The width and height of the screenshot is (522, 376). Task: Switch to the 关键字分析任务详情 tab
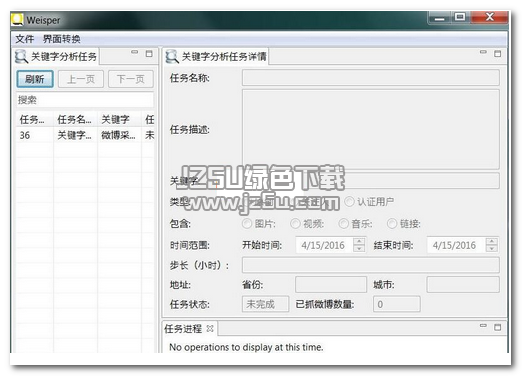(217, 56)
